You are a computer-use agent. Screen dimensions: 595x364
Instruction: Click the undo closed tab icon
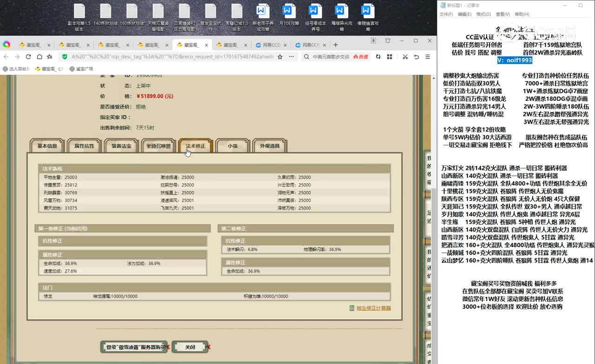(x=416, y=57)
